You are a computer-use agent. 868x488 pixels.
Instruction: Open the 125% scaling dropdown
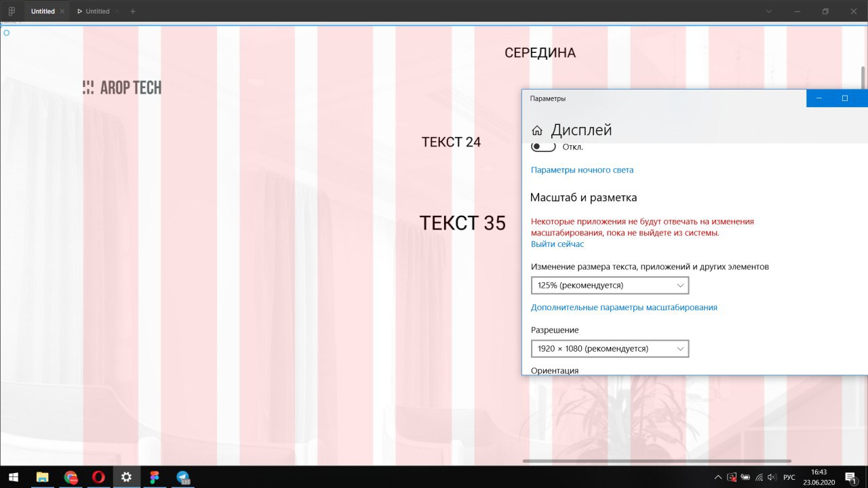pyautogui.click(x=610, y=285)
